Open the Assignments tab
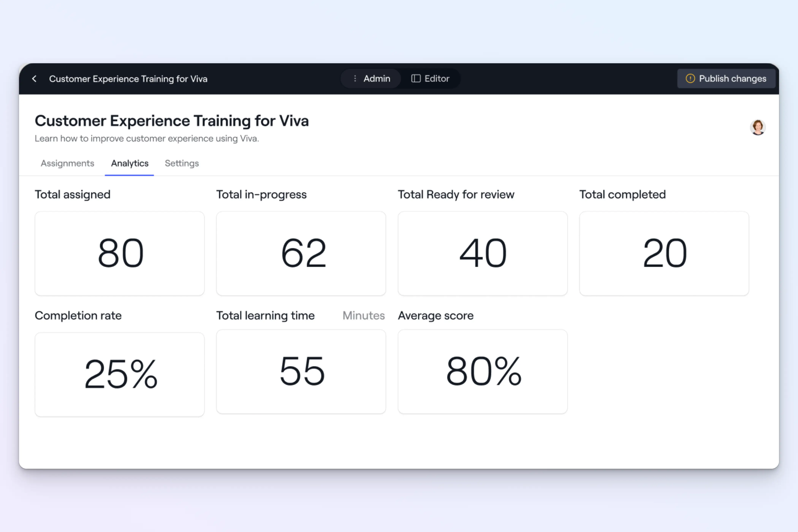This screenshot has height=532, width=798. (67, 164)
